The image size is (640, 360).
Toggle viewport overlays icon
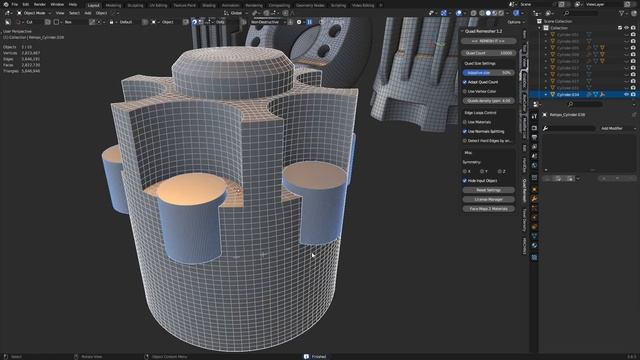[x=459, y=13]
